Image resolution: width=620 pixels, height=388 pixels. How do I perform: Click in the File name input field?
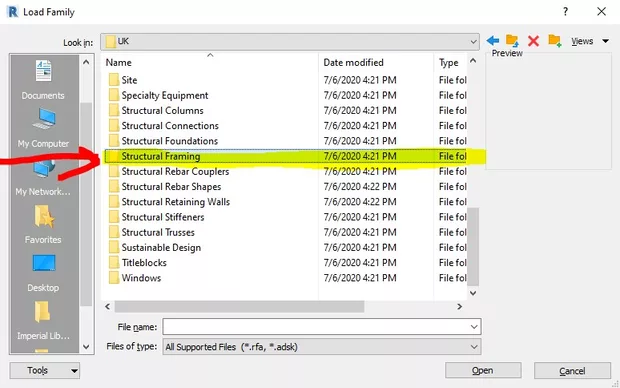(x=316, y=327)
